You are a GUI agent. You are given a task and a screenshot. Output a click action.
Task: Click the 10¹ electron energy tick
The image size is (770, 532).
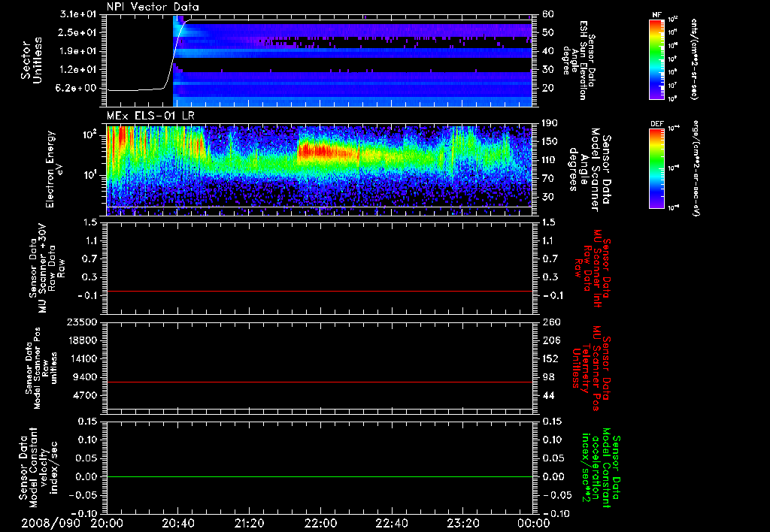(89, 175)
